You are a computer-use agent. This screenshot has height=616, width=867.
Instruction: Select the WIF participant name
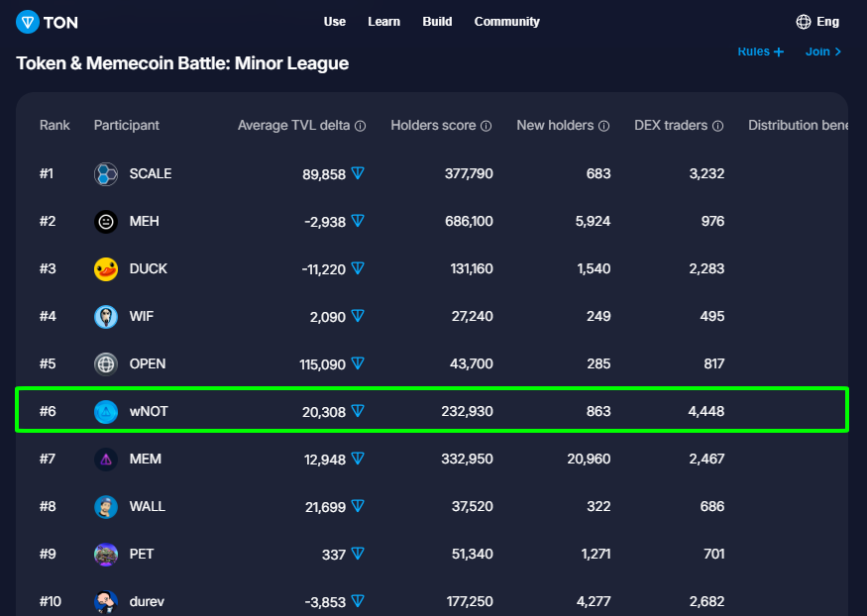click(x=142, y=317)
